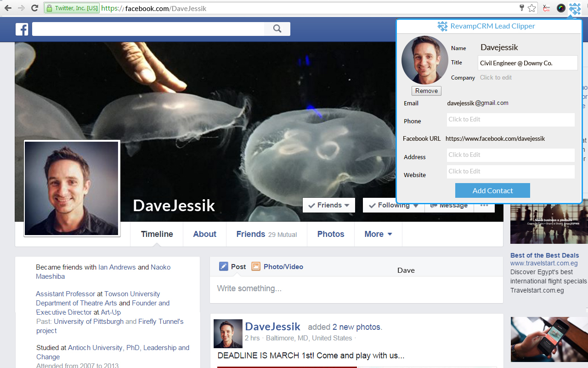
Task: Click the small avatar in photos post
Action: pyautogui.click(x=228, y=333)
